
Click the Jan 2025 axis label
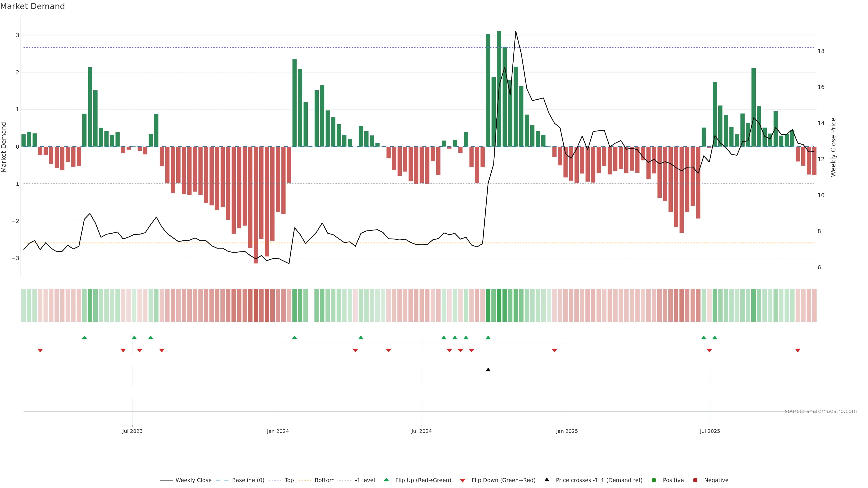click(567, 431)
